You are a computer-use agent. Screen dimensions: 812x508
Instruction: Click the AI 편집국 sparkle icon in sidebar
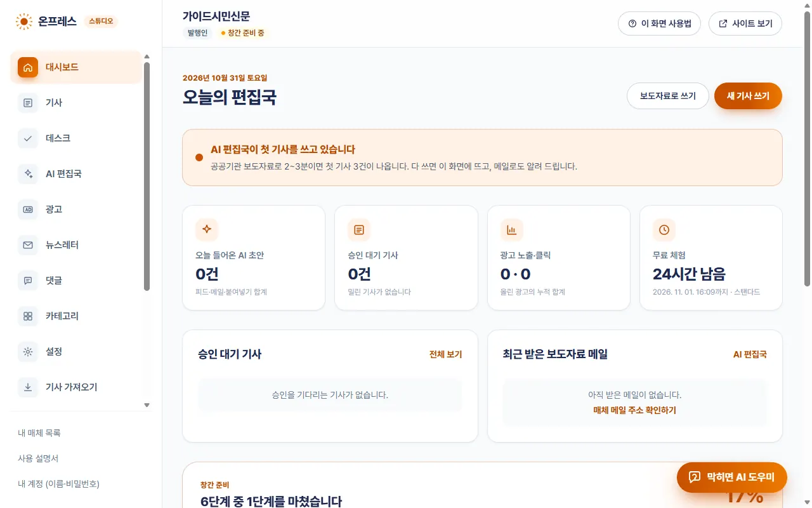[x=28, y=174]
